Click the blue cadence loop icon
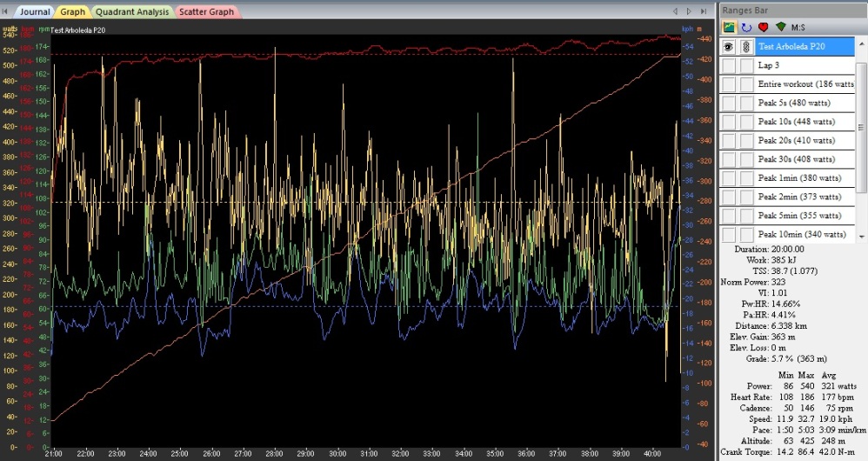This screenshot has width=868, height=461. [745, 27]
